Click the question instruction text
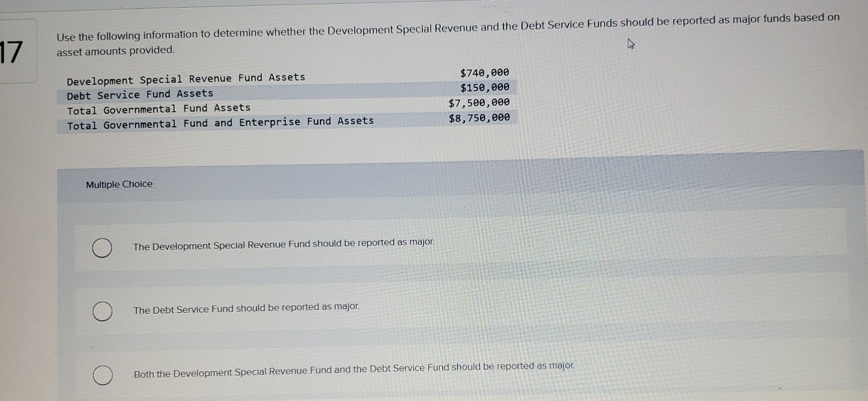 click(x=446, y=35)
